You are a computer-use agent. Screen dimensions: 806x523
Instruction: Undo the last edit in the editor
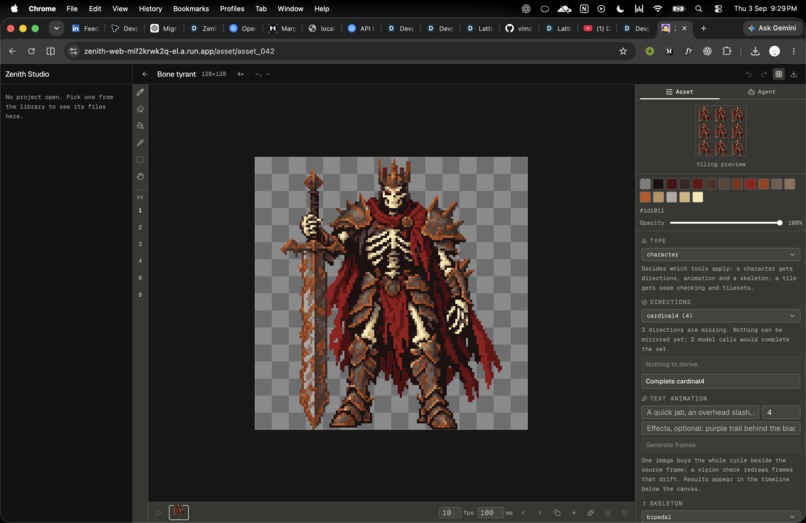pyautogui.click(x=748, y=74)
